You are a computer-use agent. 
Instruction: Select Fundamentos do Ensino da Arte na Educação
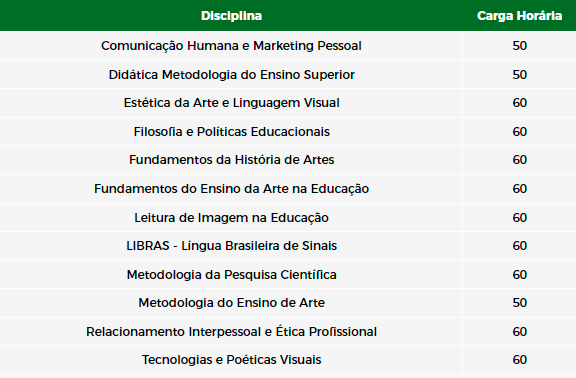click(231, 188)
